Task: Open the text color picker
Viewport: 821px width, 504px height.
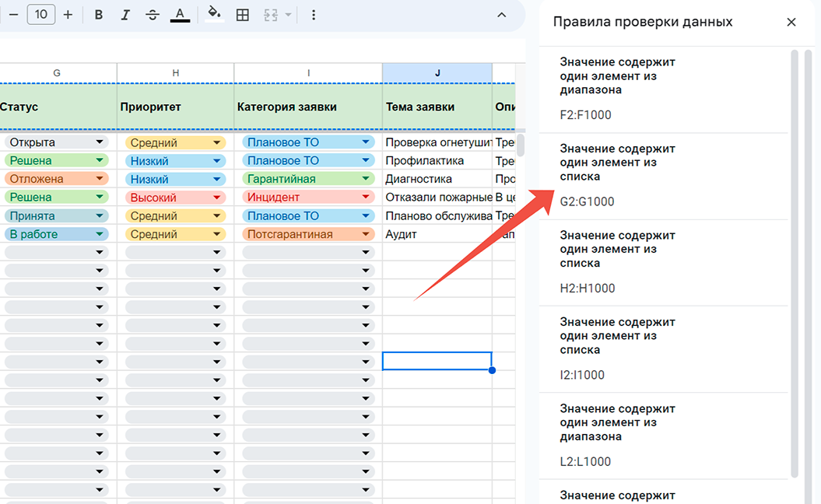Action: [180, 15]
